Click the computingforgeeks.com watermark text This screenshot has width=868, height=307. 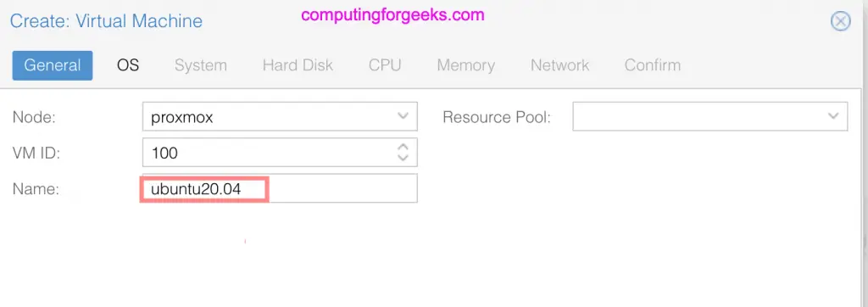pos(392,15)
